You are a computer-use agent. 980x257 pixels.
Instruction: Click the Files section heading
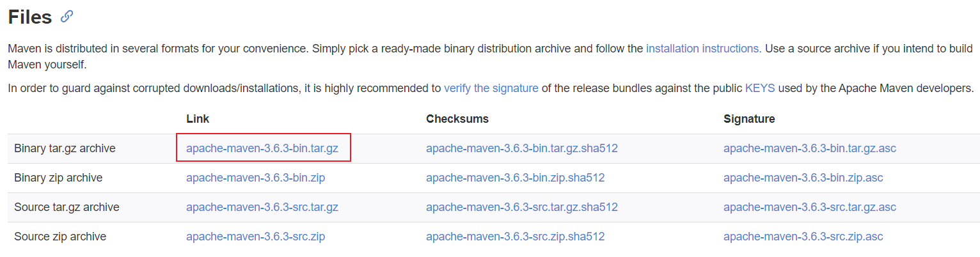click(30, 17)
